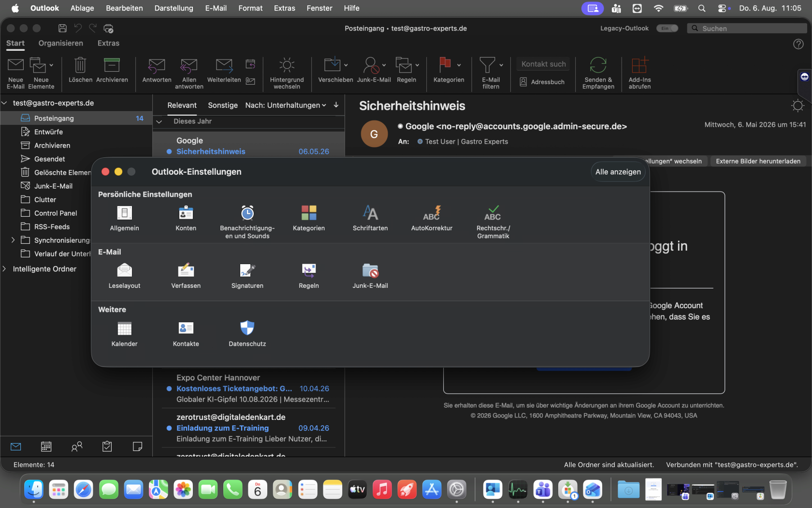Viewport: 812px width, 508px height.
Task: Open Neue Elemente dropdown arrow
Action: (x=51, y=65)
